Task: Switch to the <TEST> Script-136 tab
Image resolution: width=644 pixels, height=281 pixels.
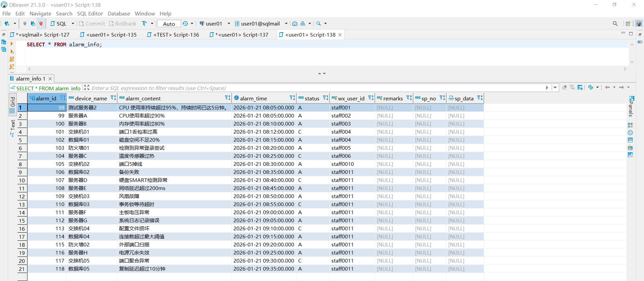Action: coord(176,35)
